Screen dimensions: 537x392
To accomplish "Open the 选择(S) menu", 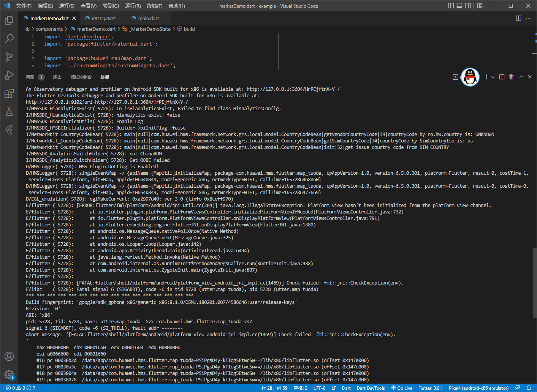I will coord(67,6).
